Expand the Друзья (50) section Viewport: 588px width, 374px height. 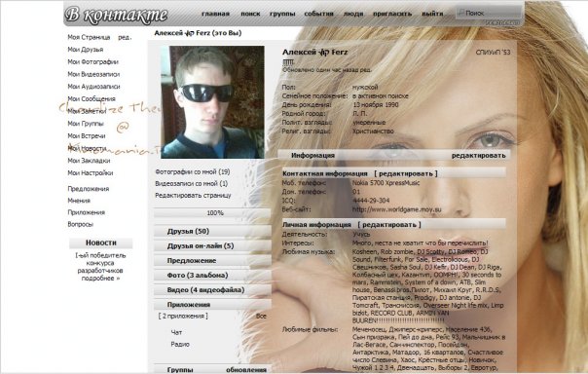(x=212, y=231)
